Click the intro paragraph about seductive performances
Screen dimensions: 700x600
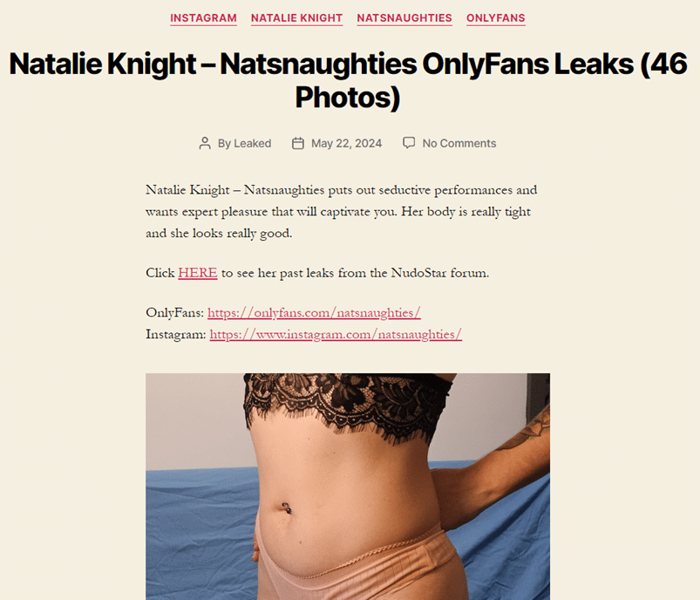tap(342, 212)
